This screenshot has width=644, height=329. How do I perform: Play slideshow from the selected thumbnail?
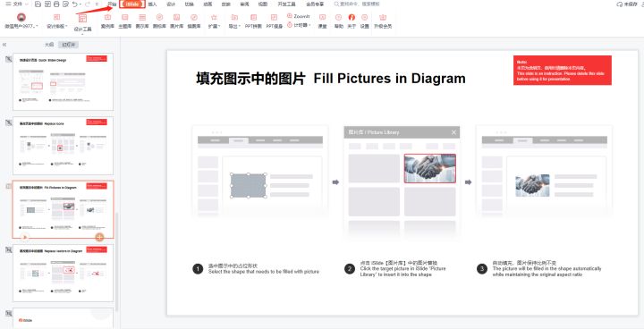point(25,237)
